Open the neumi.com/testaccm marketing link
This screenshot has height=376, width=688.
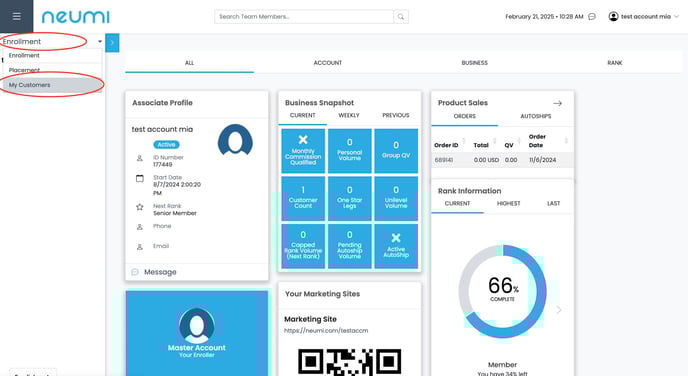point(326,331)
